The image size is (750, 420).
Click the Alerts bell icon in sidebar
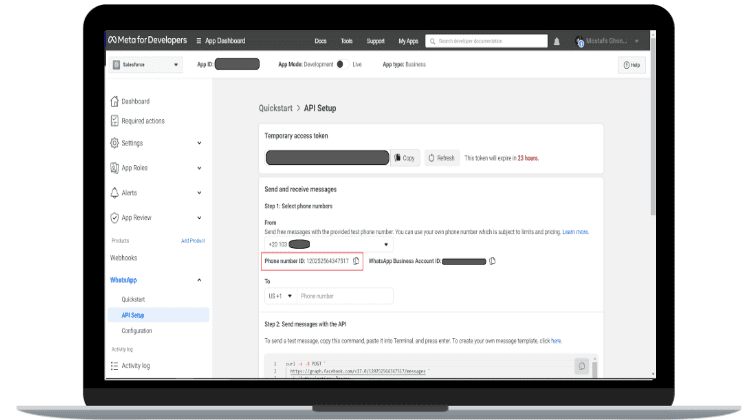coord(114,193)
